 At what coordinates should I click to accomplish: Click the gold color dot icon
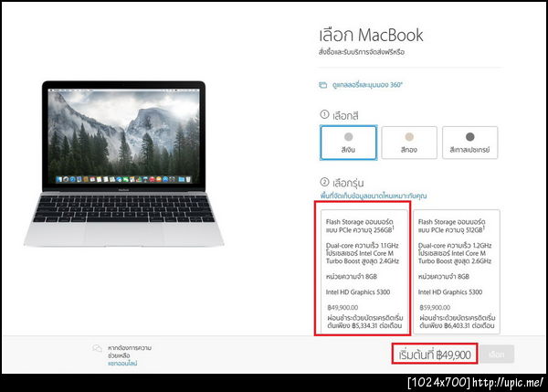click(x=409, y=137)
